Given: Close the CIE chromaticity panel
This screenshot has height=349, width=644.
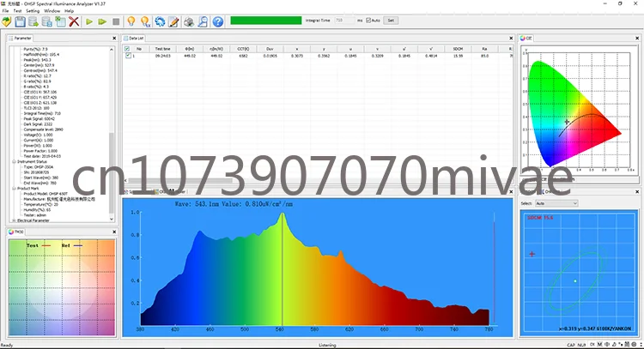Looking at the screenshot, I should 637,38.
